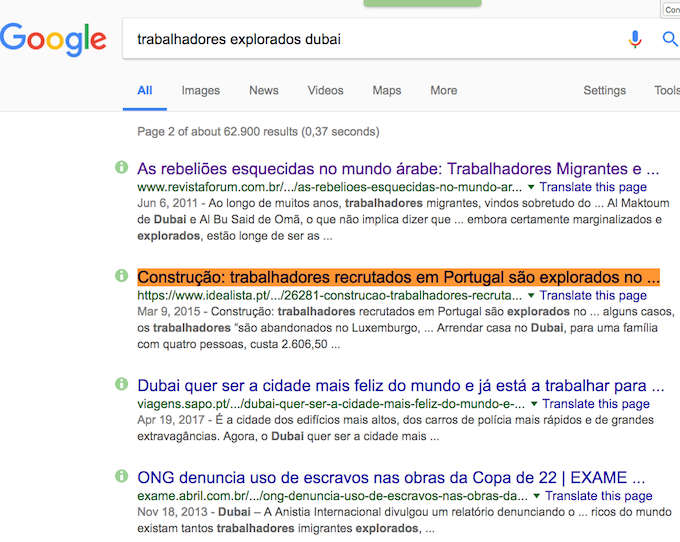Viewport: 680px width, 542px height.
Task: Click the https://www.idealista.pt URL text
Action: [x=330, y=296]
